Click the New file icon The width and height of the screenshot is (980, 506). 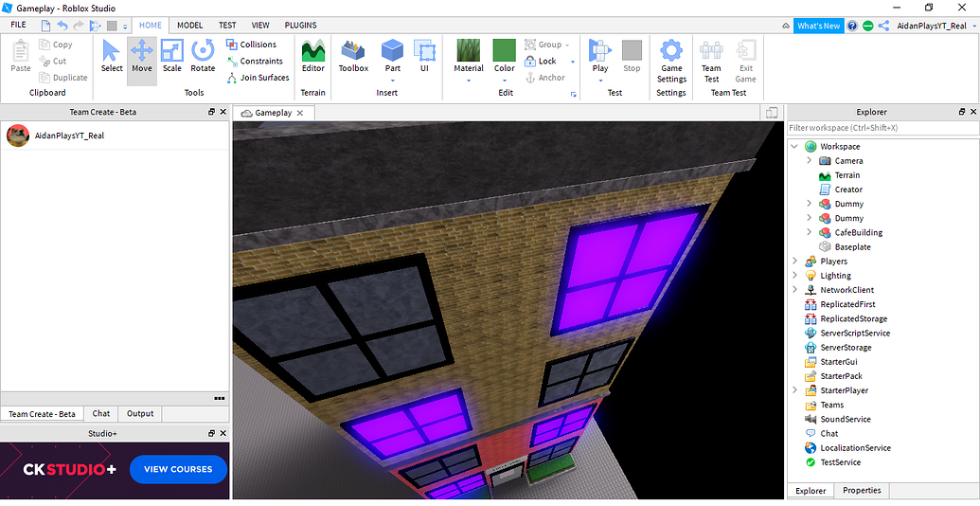[x=46, y=26]
